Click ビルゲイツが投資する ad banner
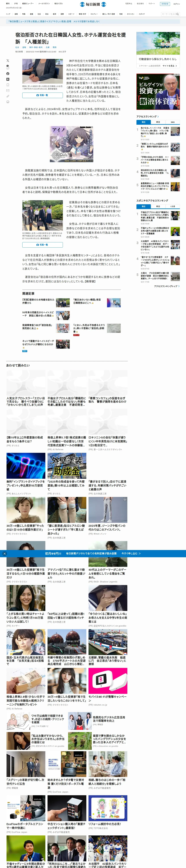 (158, 92)
